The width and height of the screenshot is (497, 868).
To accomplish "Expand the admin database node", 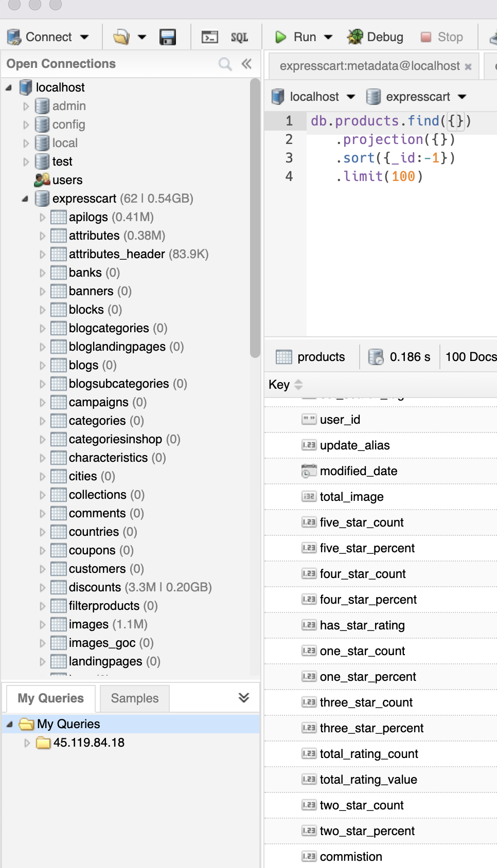I will [x=26, y=106].
